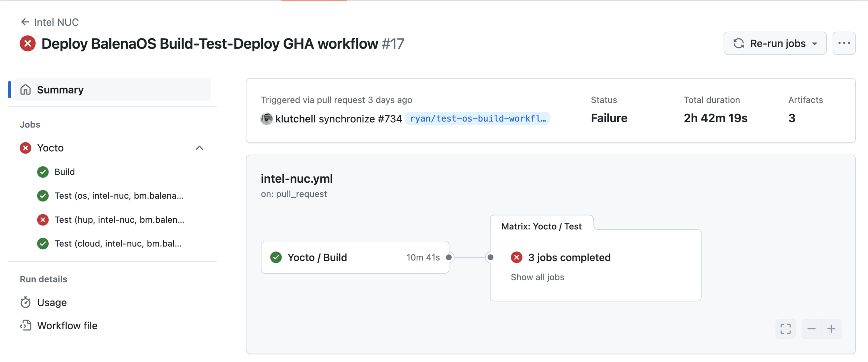Click the on: pull_request text

[294, 194]
